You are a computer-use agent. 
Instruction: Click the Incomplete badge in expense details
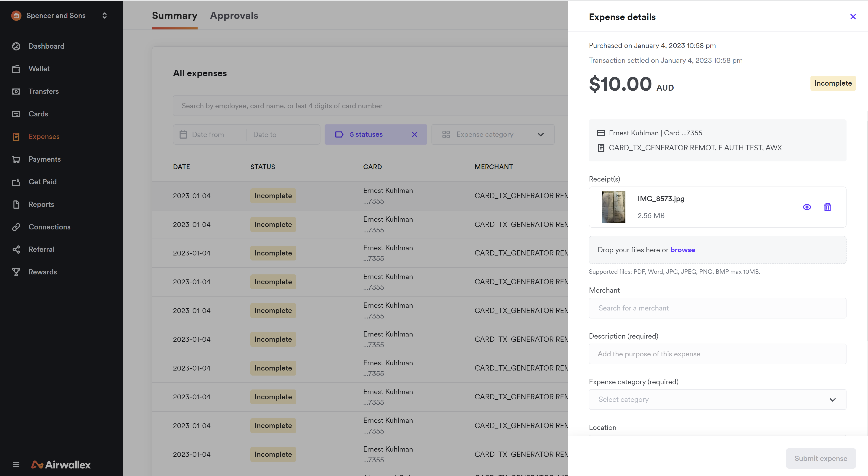click(x=833, y=83)
